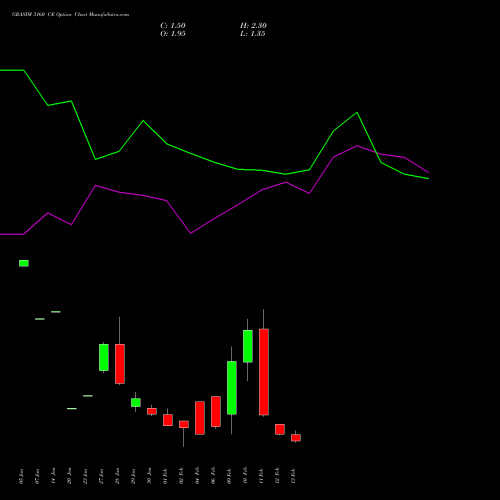The height and width of the screenshot is (500, 500).
Task: Click the 11 Feb date label
Action: point(261,476)
